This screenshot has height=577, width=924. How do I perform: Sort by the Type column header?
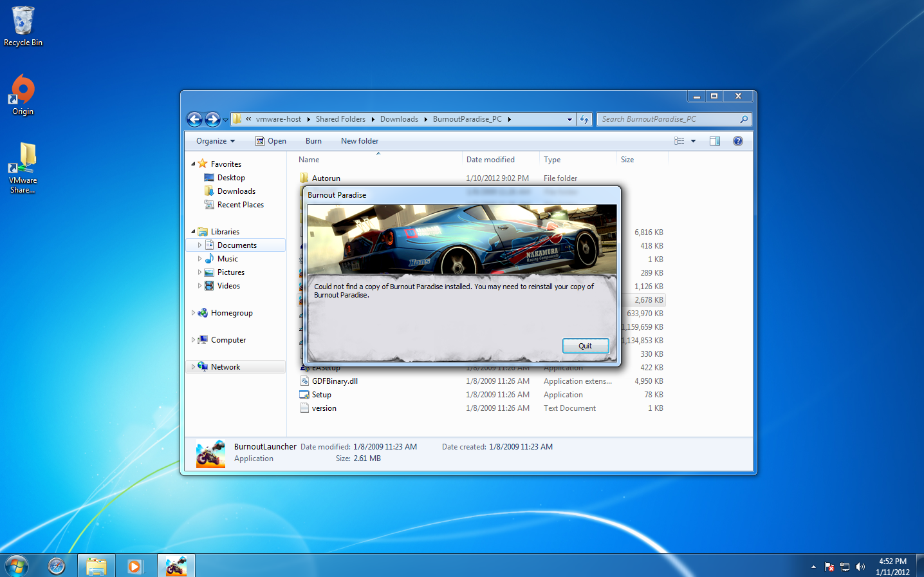click(578, 160)
